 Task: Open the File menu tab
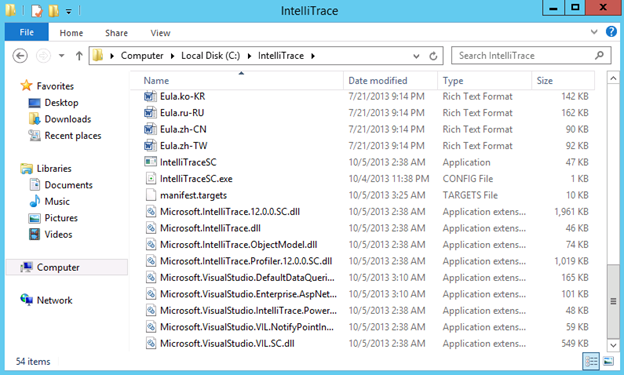[x=27, y=32]
